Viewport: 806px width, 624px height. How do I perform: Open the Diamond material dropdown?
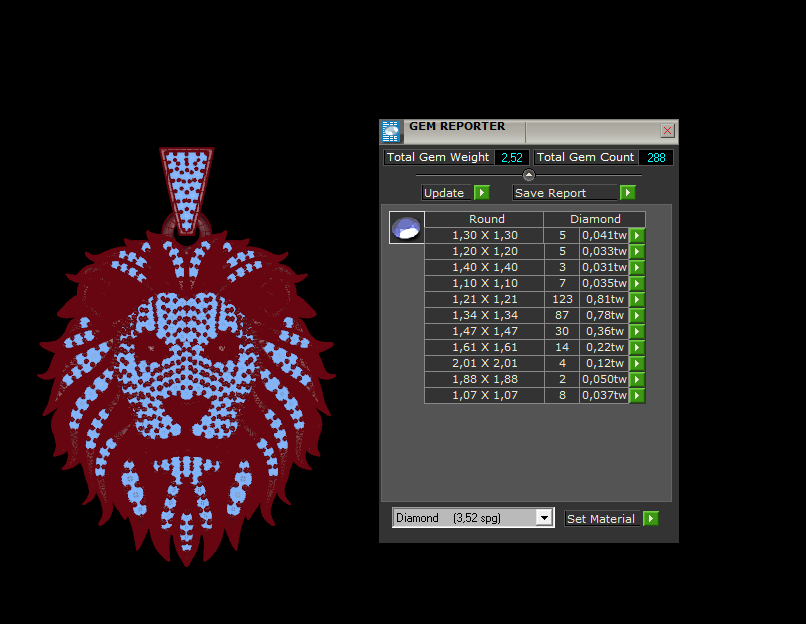tap(544, 518)
